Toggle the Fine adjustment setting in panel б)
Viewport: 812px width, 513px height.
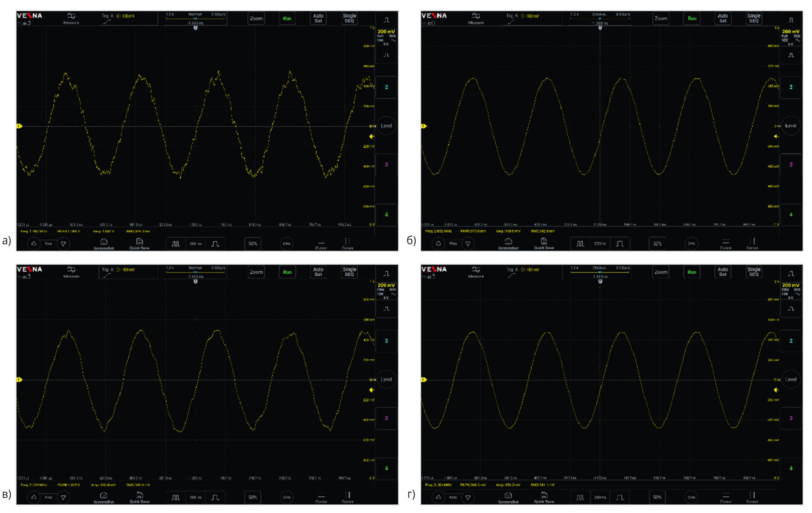(x=453, y=244)
